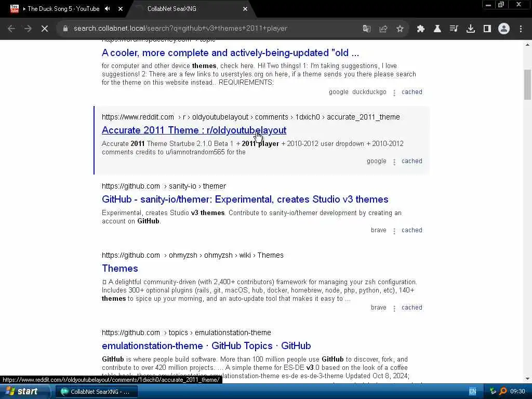Screen dimensions: 532x399
Task: Go back using the browser back arrow
Action: 11,29
